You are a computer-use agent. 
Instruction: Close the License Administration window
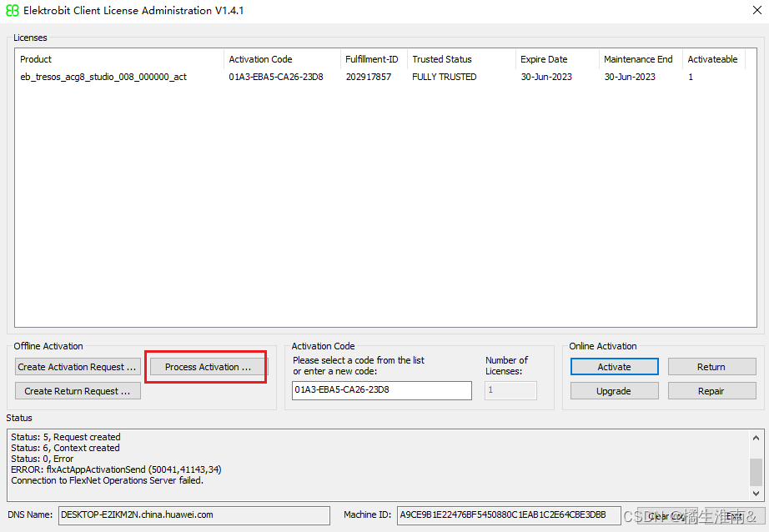(746, 11)
